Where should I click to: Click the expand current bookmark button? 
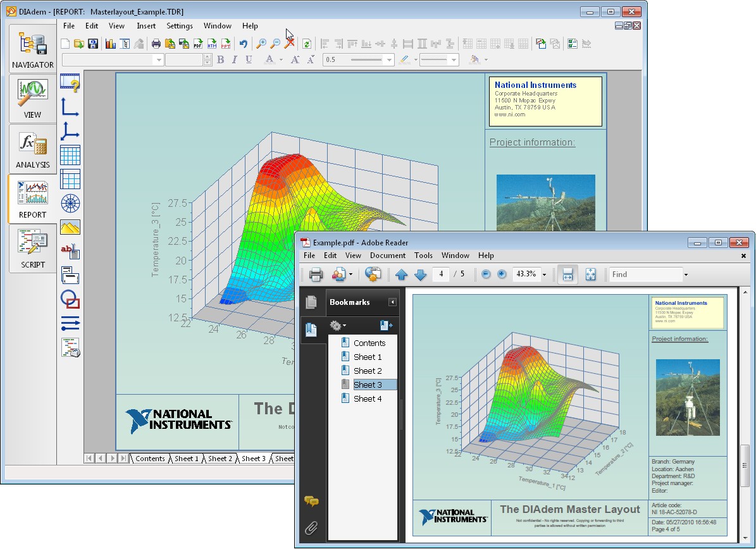click(x=386, y=325)
